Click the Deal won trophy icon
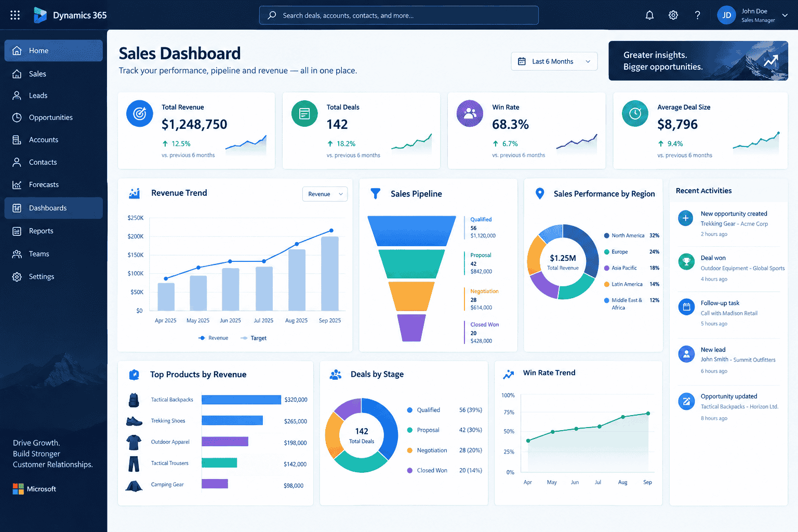The width and height of the screenshot is (798, 532). tap(686, 262)
